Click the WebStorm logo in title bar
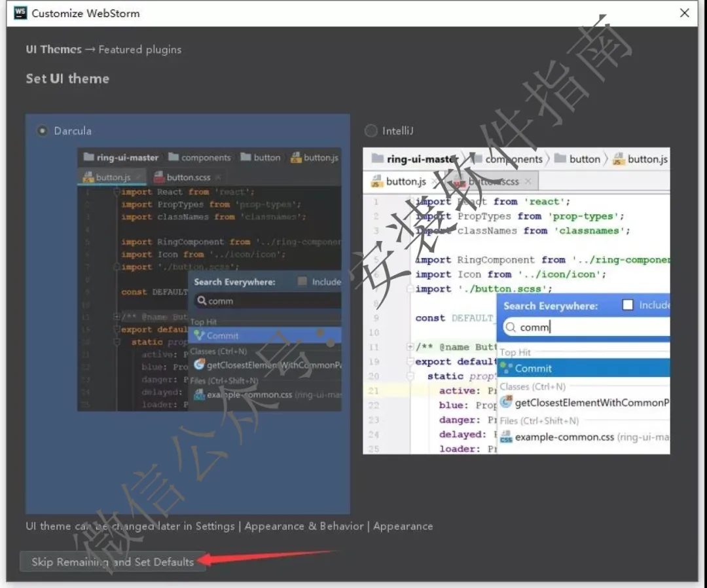Viewport: 707px width, 588px height. [x=20, y=12]
